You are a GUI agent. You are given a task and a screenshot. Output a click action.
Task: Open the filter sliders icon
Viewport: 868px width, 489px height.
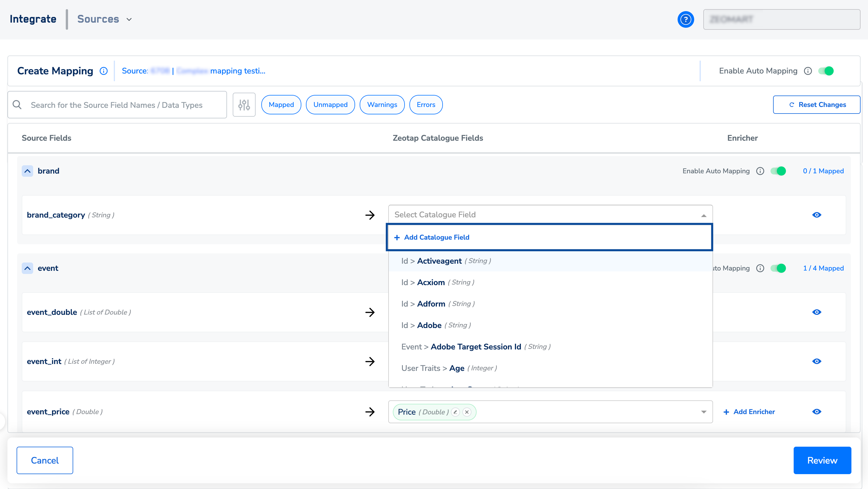click(x=244, y=105)
